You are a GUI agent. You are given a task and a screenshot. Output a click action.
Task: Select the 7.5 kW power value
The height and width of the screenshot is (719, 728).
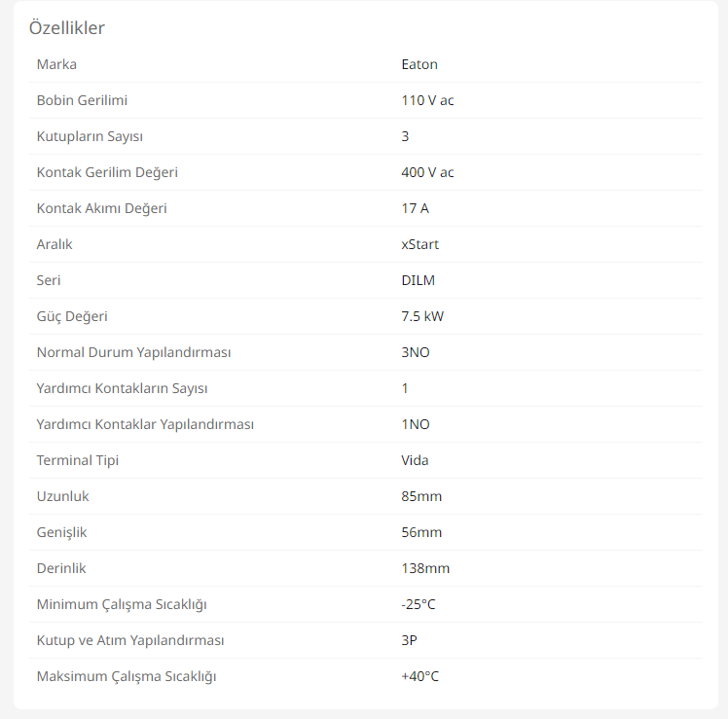coord(422,316)
